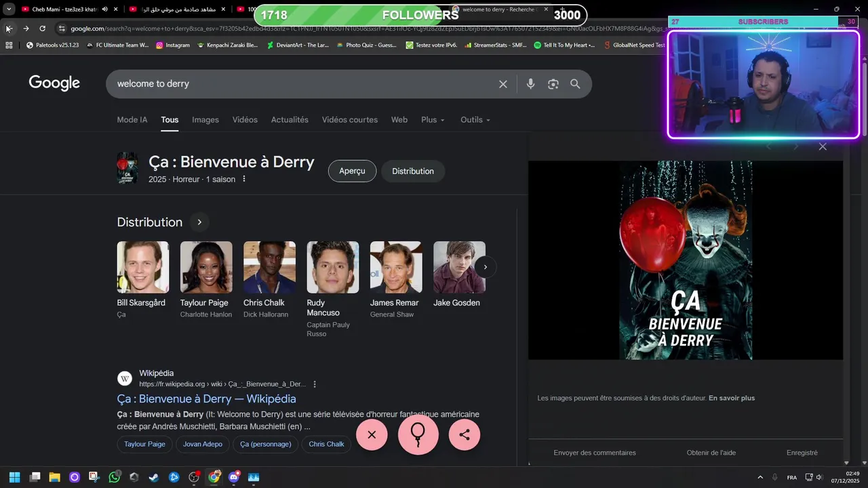Click the Jovan Adepo chip
868x488 pixels.
click(202, 444)
